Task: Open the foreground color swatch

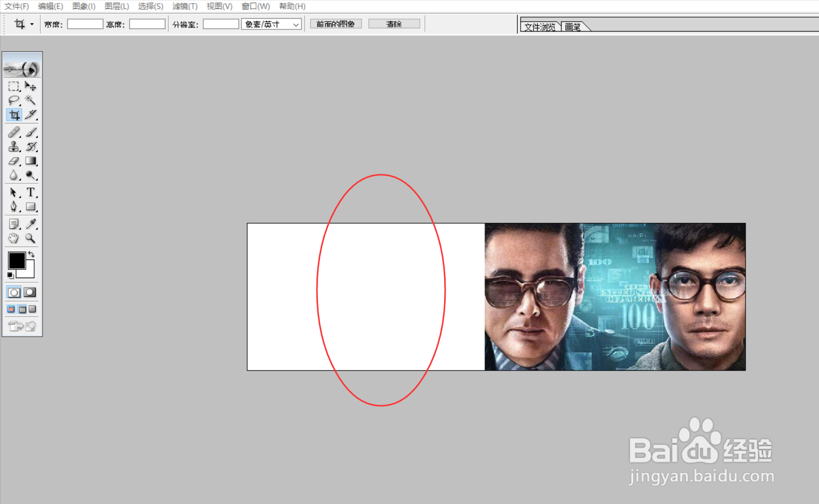Action: (x=17, y=261)
